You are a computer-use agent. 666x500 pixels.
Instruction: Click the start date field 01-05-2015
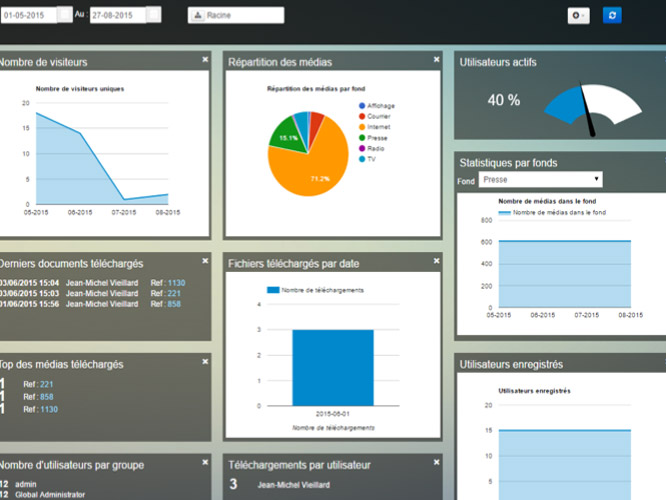tap(27, 15)
